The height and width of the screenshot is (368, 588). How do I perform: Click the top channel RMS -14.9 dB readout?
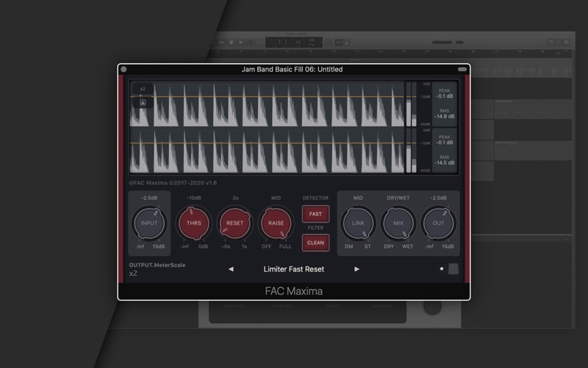pyautogui.click(x=445, y=114)
